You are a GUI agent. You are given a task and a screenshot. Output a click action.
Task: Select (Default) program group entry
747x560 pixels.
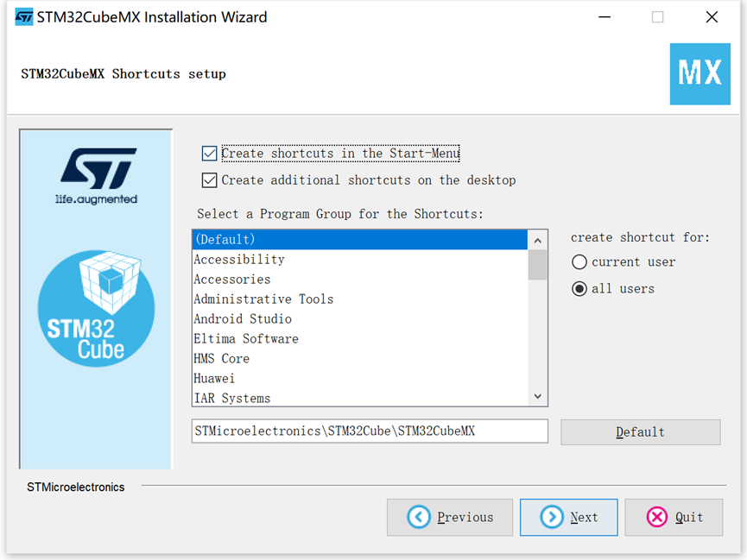click(360, 240)
